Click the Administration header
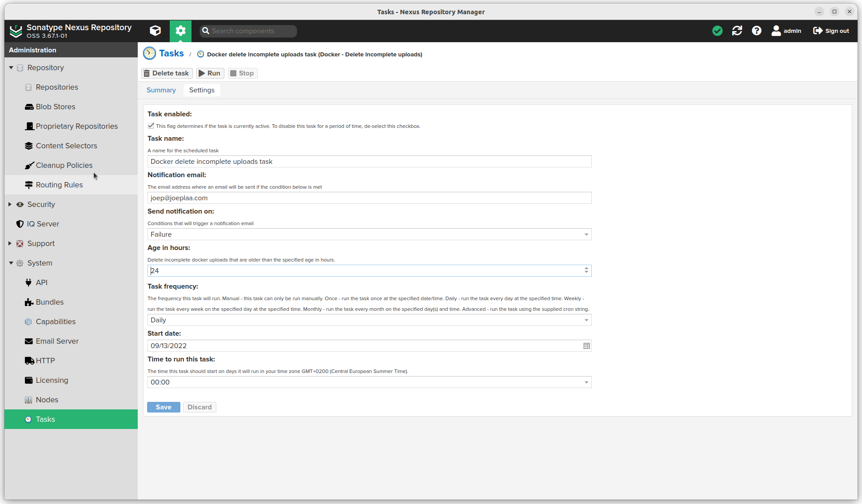The width and height of the screenshot is (862, 504). (71, 50)
